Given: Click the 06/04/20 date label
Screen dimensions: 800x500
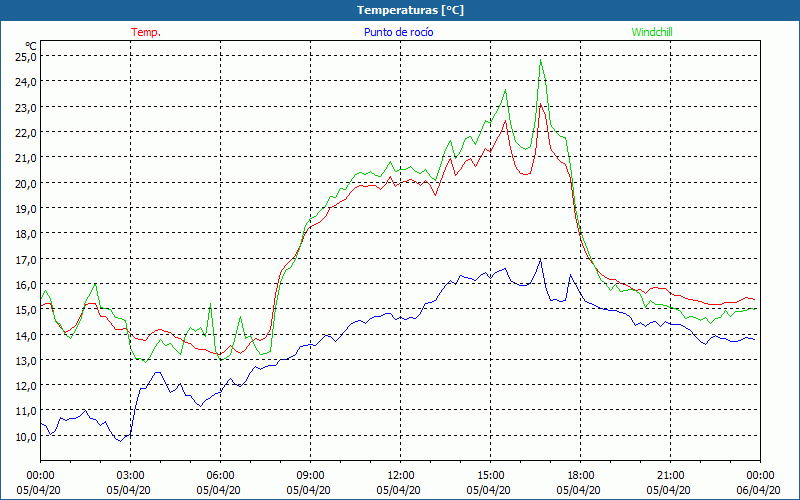Looking at the screenshot, I should pos(758,490).
